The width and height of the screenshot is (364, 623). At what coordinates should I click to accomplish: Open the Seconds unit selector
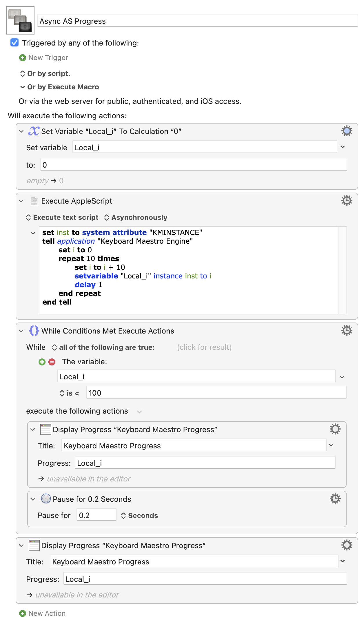pyautogui.click(x=139, y=516)
